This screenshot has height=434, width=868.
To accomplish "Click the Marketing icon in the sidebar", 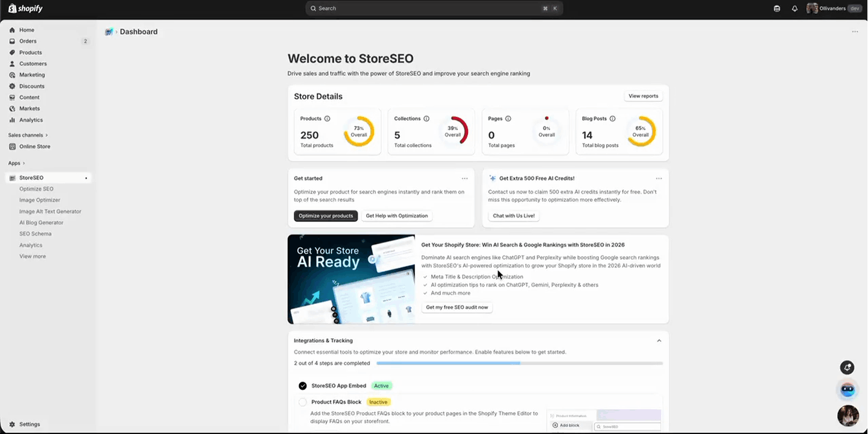I will 13,75.
